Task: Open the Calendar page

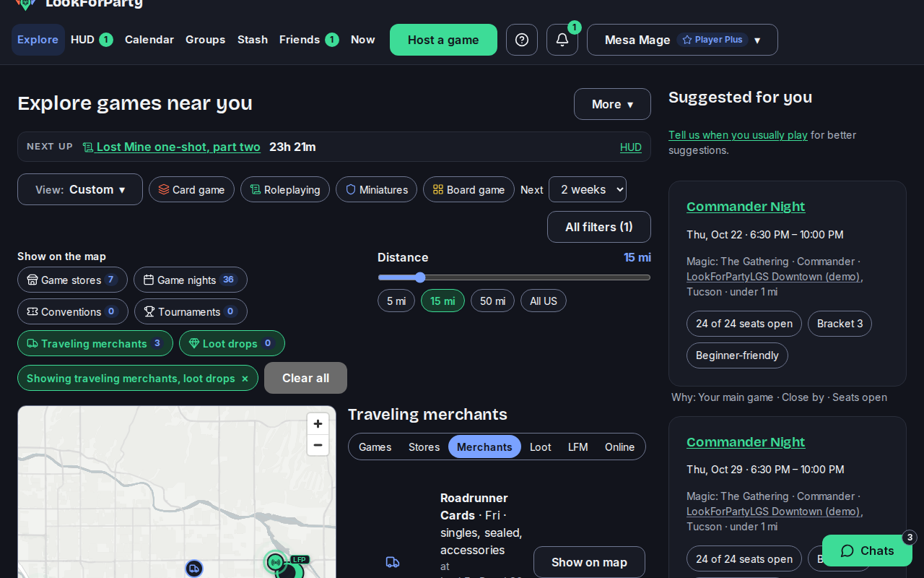Action: [x=149, y=40]
